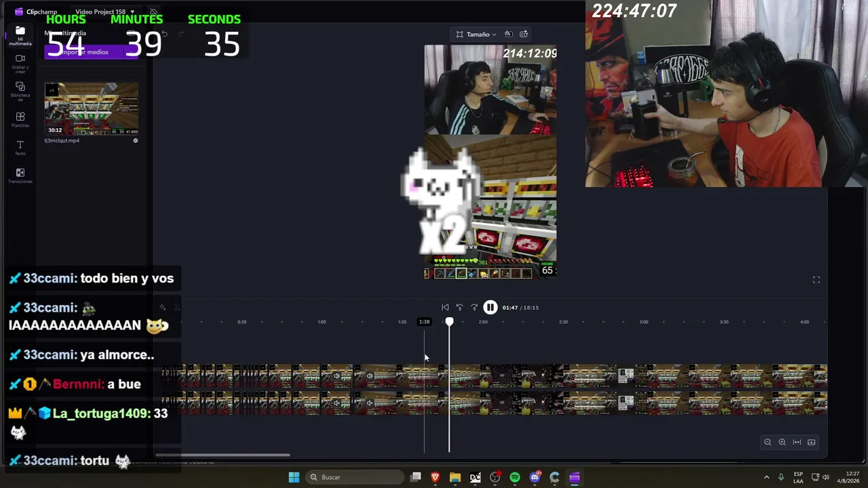Open Brave browser from taskbar

tap(435, 477)
